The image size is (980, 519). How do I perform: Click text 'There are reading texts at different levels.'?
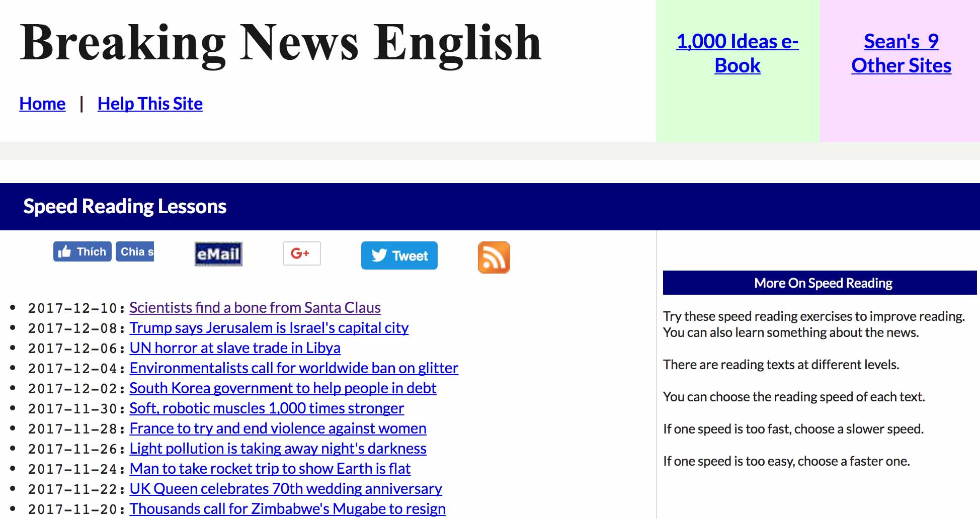click(781, 365)
